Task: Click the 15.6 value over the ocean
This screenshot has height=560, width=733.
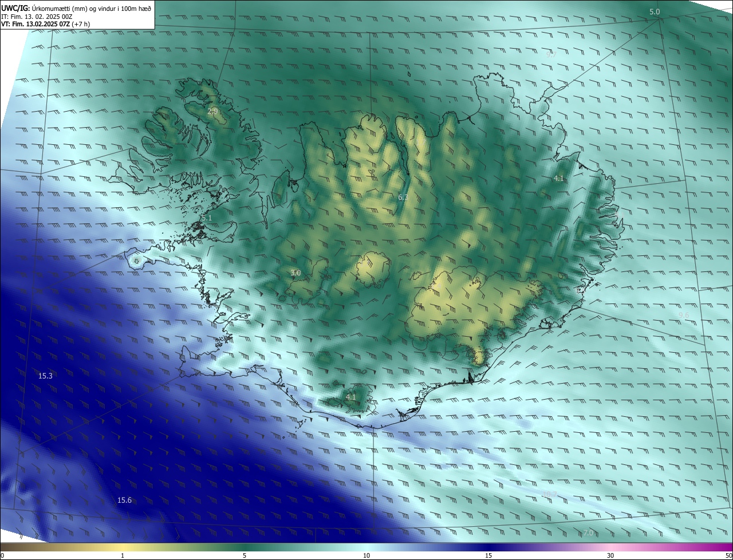Action: pyautogui.click(x=124, y=500)
